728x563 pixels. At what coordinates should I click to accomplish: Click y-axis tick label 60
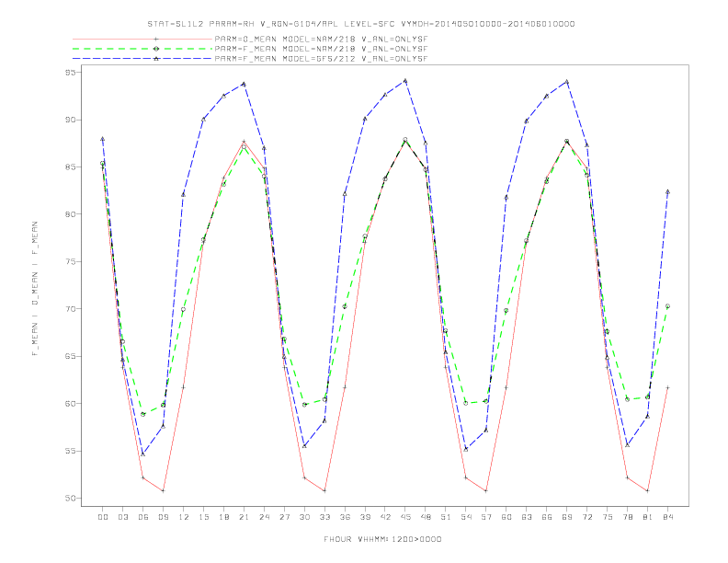coord(70,404)
